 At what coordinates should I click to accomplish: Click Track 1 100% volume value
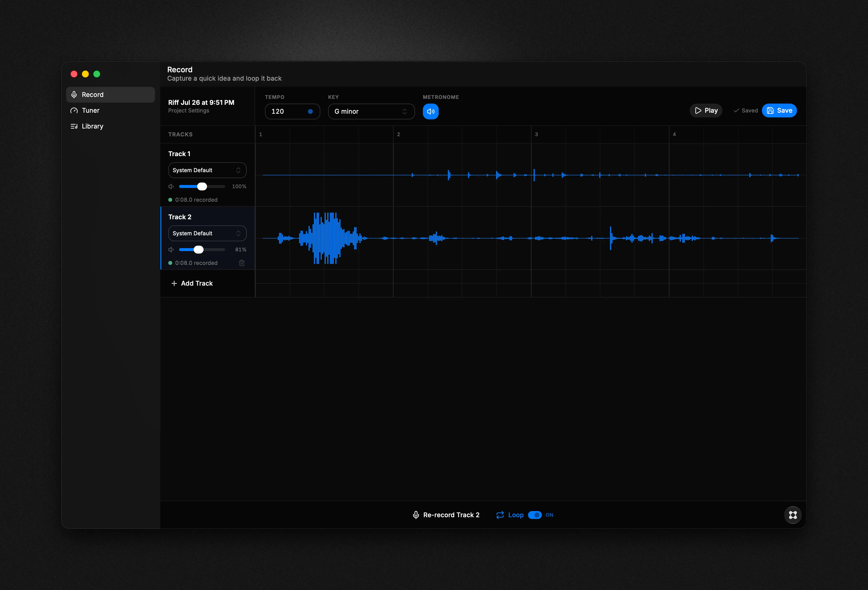[x=239, y=186]
